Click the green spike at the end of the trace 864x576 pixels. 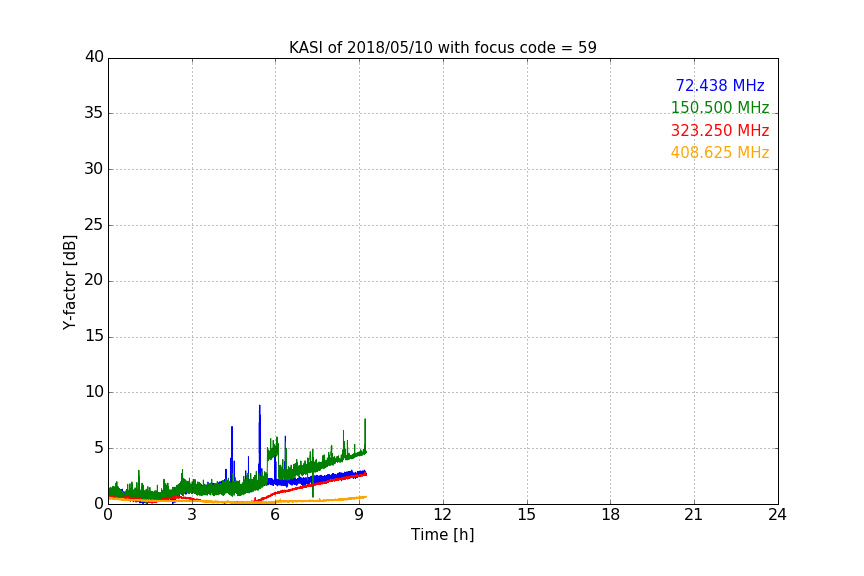coord(365,421)
